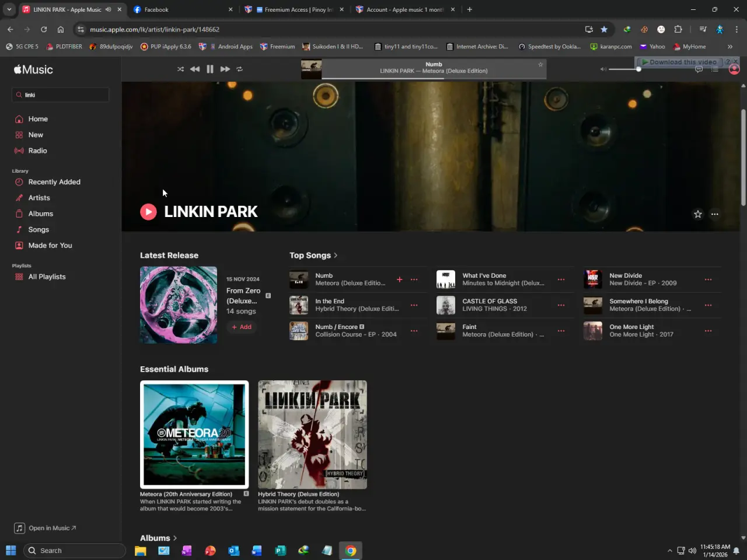Add Numb to library plus icon

click(x=400, y=279)
